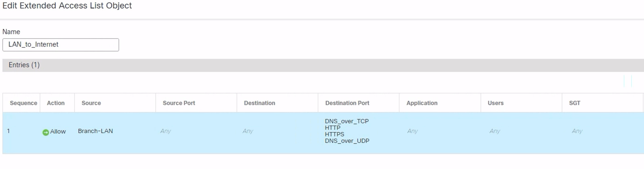Click the Any value in the Users column

(x=495, y=131)
